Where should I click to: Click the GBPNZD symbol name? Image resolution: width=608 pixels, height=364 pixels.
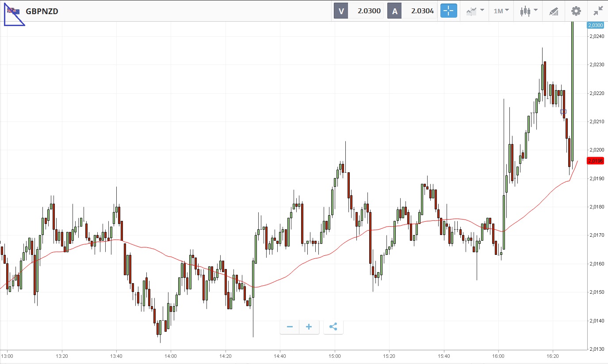coord(42,11)
